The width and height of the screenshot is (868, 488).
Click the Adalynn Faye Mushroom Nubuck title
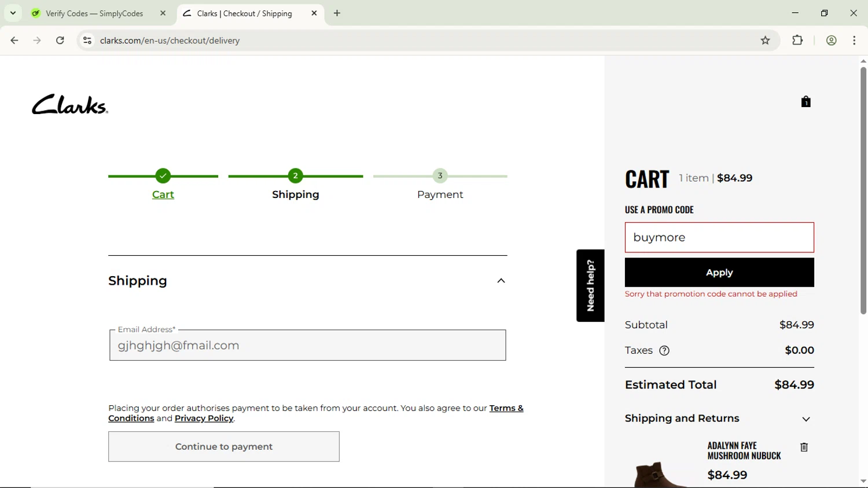coord(744,450)
